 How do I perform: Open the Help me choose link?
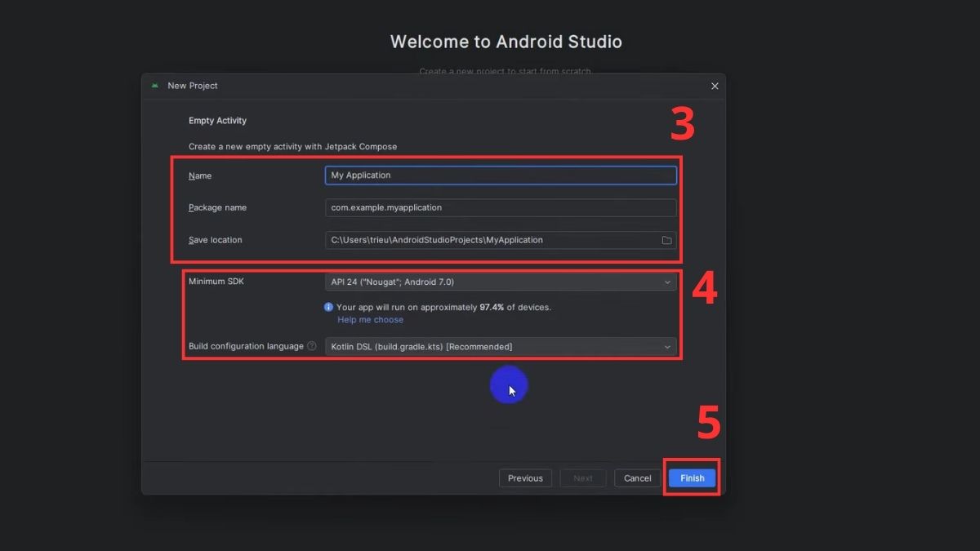[370, 320]
